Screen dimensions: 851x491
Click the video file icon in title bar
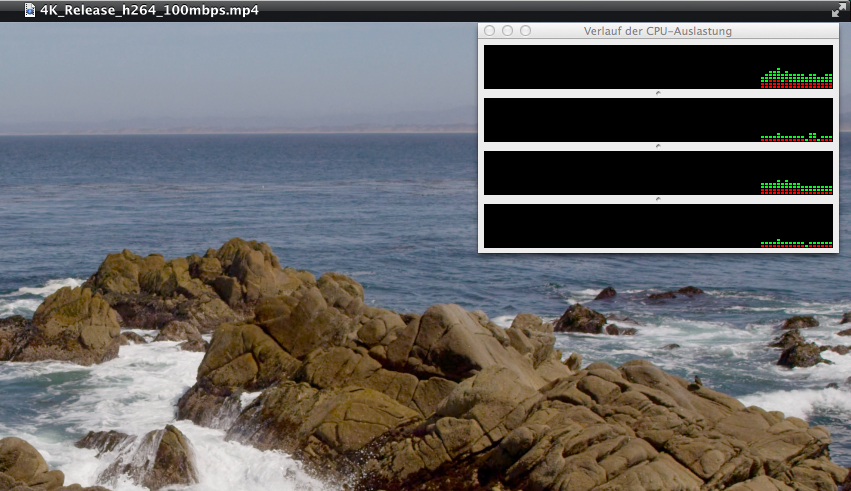[30, 10]
